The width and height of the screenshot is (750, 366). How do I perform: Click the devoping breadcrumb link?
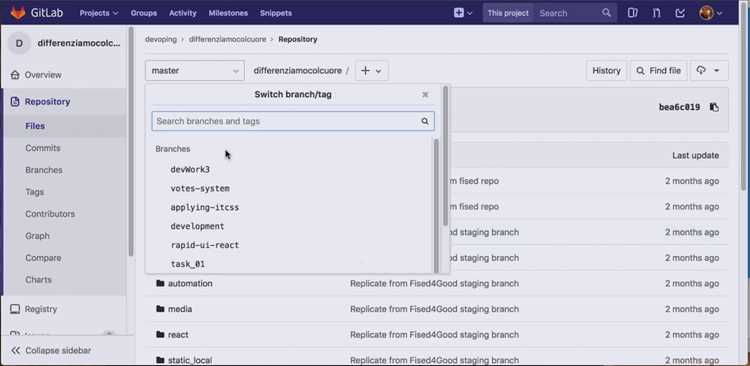tap(161, 39)
